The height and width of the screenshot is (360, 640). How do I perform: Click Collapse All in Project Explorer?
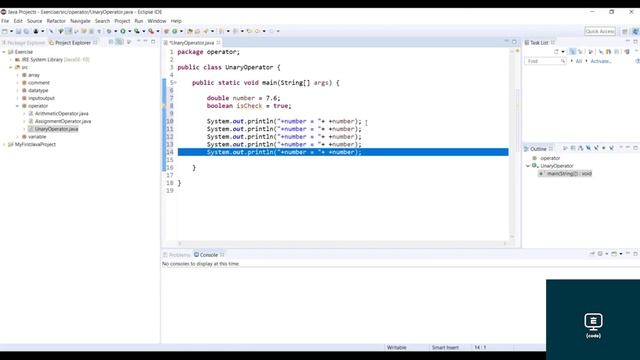pos(110,42)
